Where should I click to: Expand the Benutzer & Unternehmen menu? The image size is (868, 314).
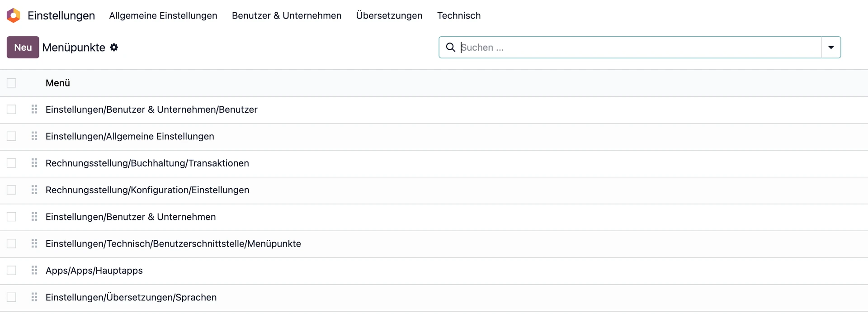click(x=286, y=15)
